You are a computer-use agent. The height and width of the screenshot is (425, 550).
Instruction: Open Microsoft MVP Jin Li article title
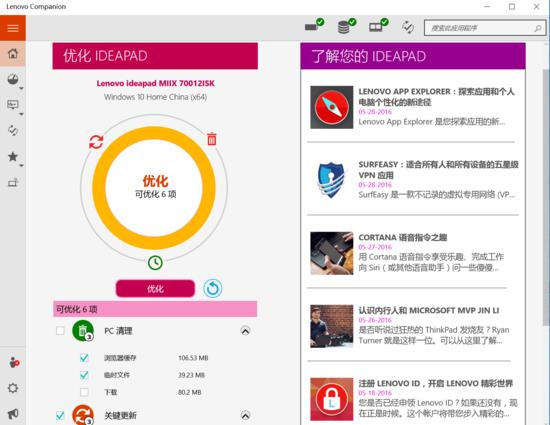[x=429, y=310]
